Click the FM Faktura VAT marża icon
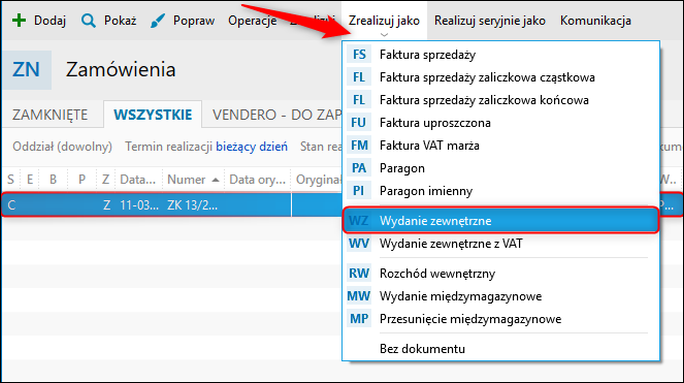 pos(359,145)
